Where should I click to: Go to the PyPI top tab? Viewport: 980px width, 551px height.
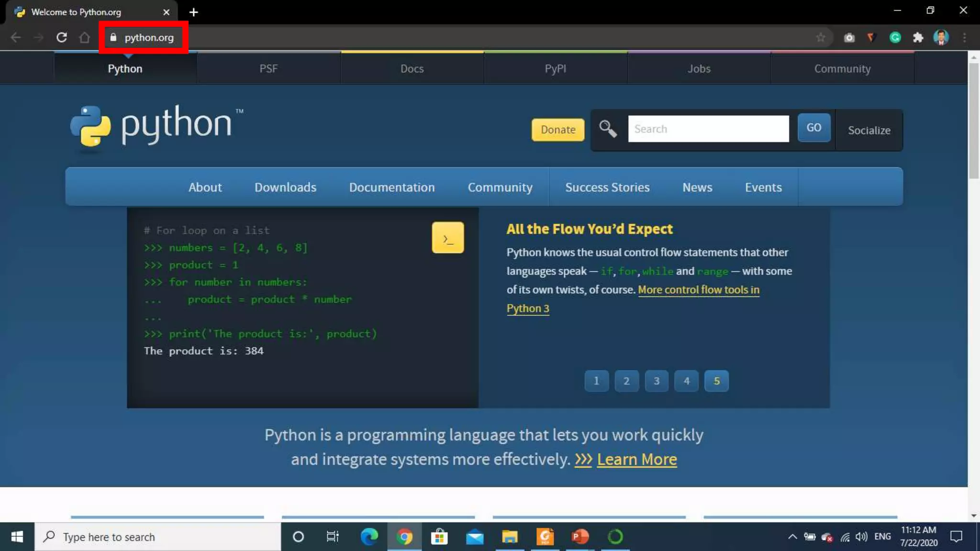point(555,68)
